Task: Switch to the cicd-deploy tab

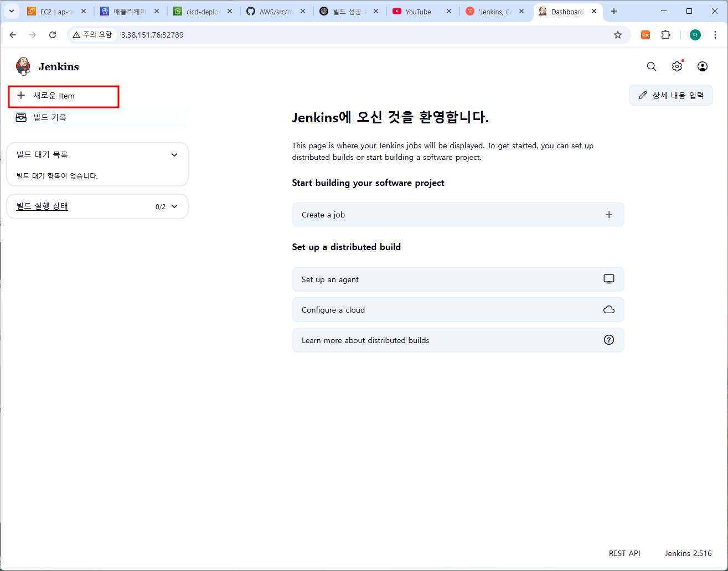Action: 203,12
